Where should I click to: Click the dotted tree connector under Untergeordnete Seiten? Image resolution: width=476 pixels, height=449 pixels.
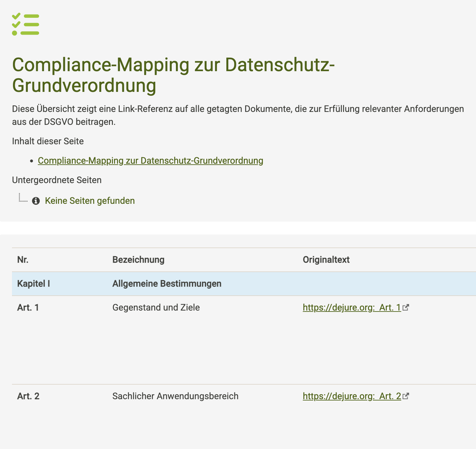(23, 198)
